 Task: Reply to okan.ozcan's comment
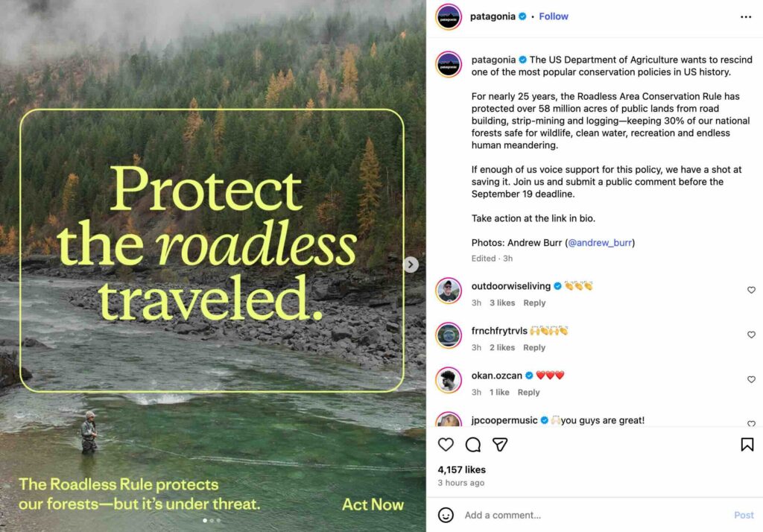[x=528, y=393]
